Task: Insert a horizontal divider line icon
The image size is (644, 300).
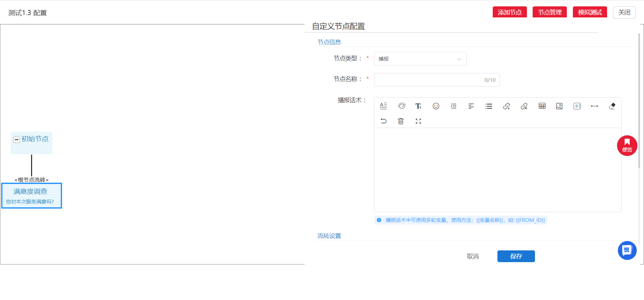Action: tap(594, 106)
